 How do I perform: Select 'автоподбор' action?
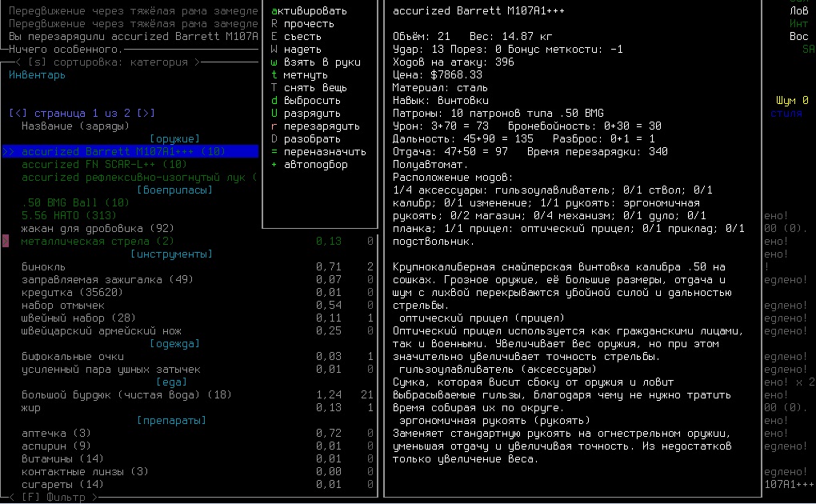pyautogui.click(x=309, y=164)
